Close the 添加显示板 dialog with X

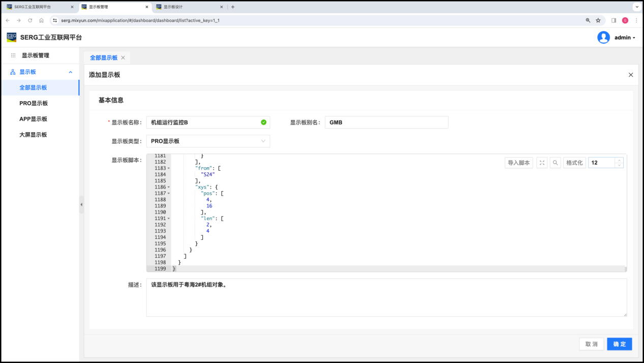pos(631,75)
